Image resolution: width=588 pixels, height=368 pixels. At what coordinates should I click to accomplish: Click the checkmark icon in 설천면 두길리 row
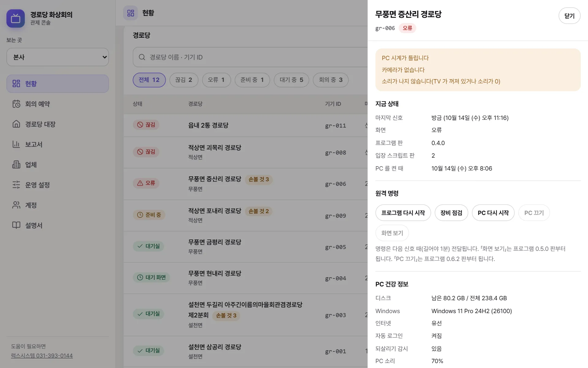pos(140,314)
